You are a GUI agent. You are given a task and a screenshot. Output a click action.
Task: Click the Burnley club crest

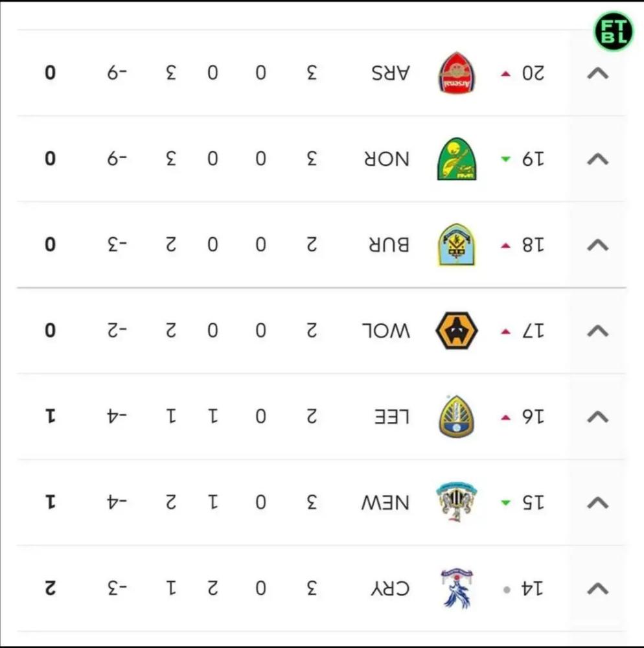pyautogui.click(x=457, y=245)
